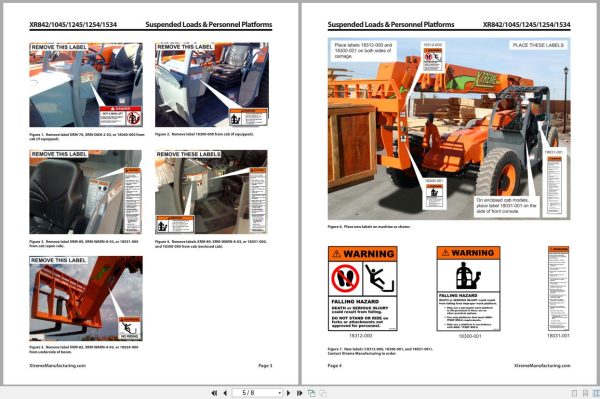Click the '18312-000' label number text

[x=360, y=335]
